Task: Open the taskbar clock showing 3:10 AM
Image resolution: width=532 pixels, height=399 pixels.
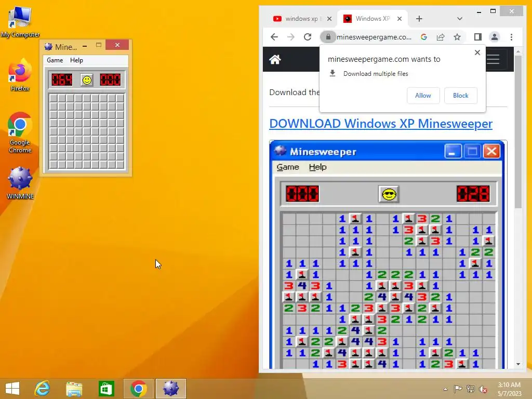Action: [x=509, y=389]
